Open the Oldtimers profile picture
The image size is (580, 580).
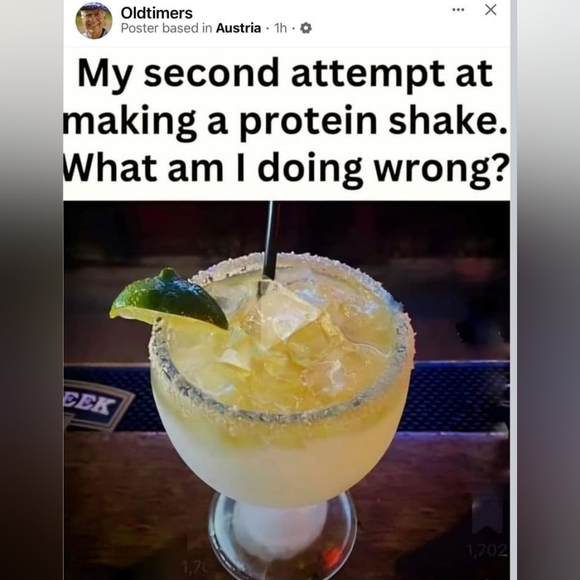point(94,21)
